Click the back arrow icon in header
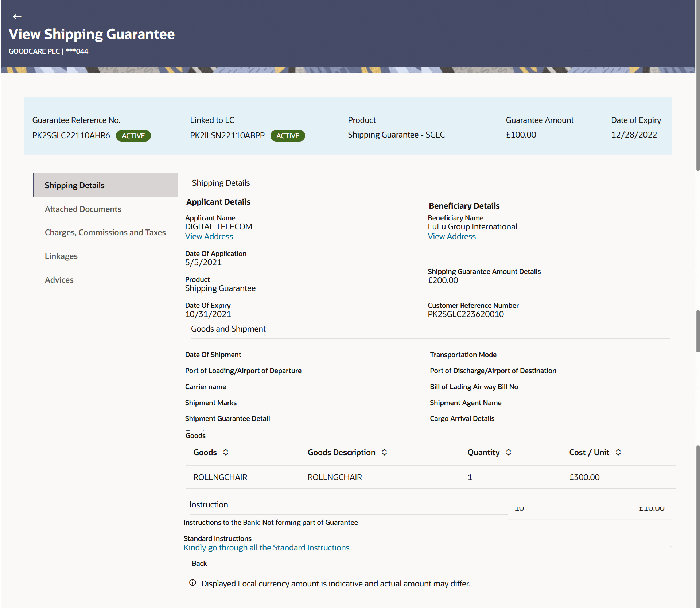Viewport: 700px width, 608px height. click(17, 16)
